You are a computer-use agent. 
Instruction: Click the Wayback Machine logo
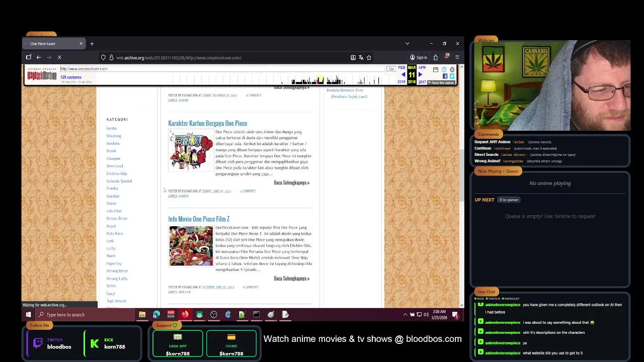(42, 75)
